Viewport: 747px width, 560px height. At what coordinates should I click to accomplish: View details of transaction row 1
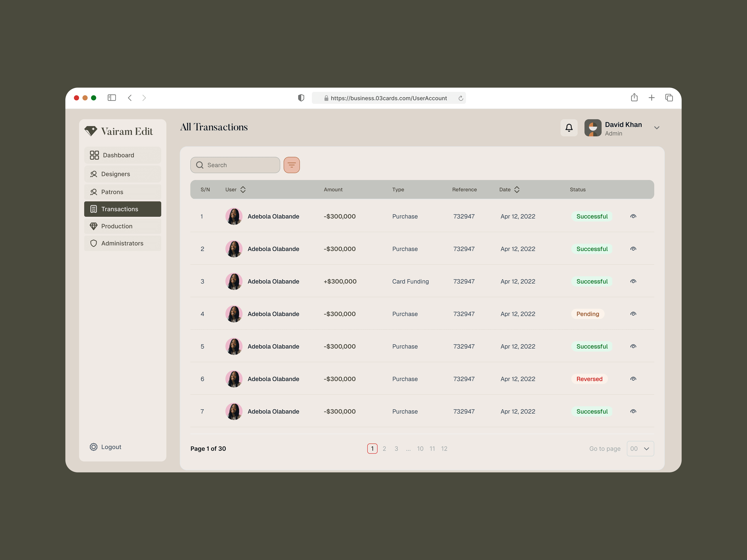tap(633, 216)
